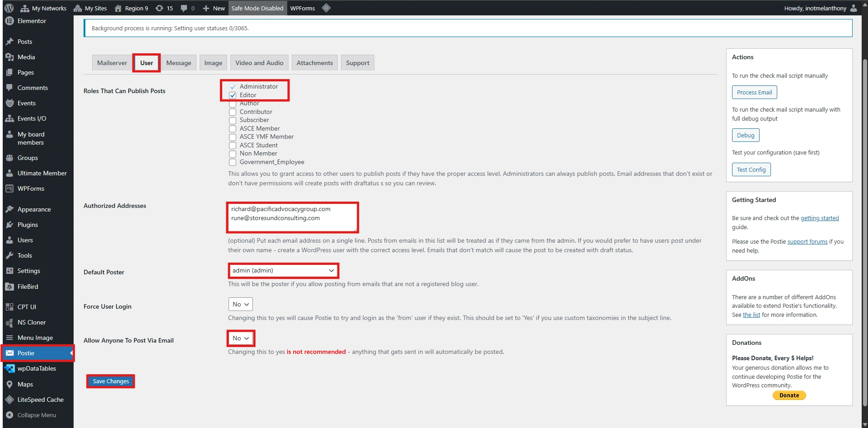Click the Events I/O icon in sidebar
Screen dimensions: 868x428
point(9,118)
